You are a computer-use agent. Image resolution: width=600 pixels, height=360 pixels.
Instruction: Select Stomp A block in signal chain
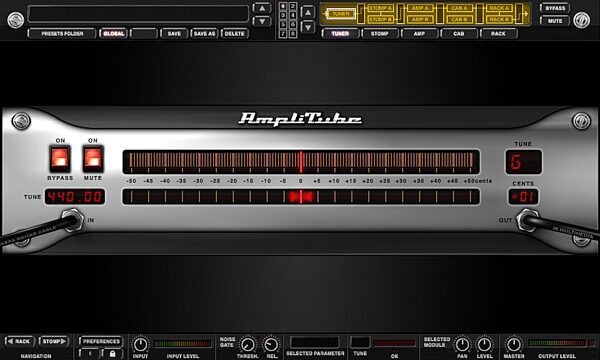(380, 8)
